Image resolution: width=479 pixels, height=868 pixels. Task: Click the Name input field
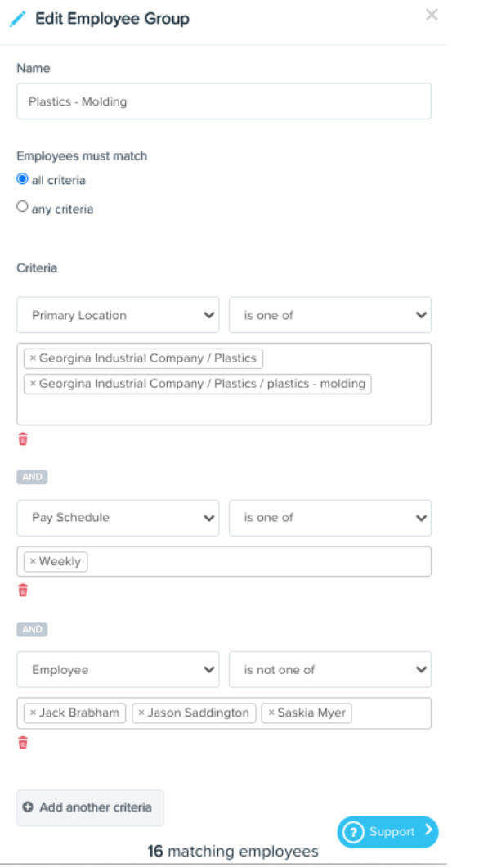coord(224,101)
